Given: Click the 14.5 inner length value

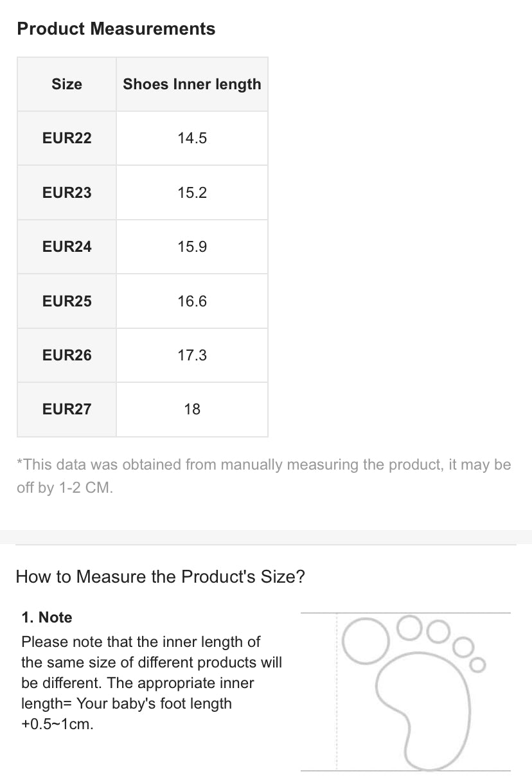Looking at the screenshot, I should (x=192, y=138).
